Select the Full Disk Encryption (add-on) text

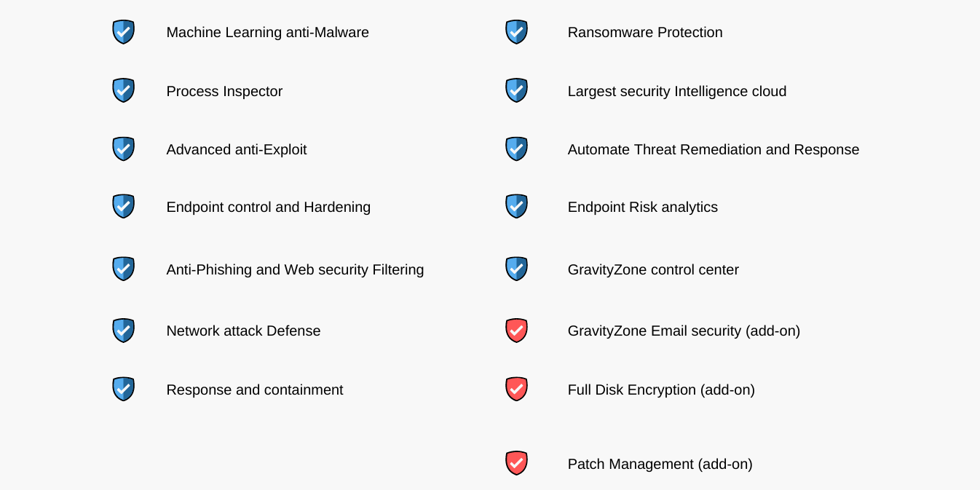[x=661, y=390]
